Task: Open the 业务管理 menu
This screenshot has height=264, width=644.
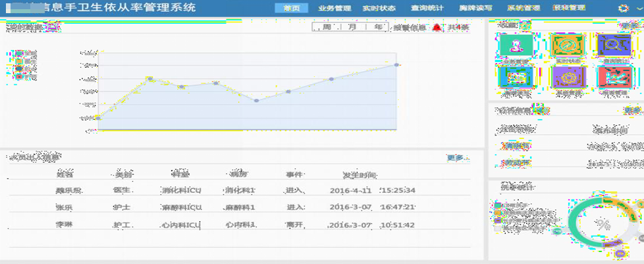Action: click(335, 8)
